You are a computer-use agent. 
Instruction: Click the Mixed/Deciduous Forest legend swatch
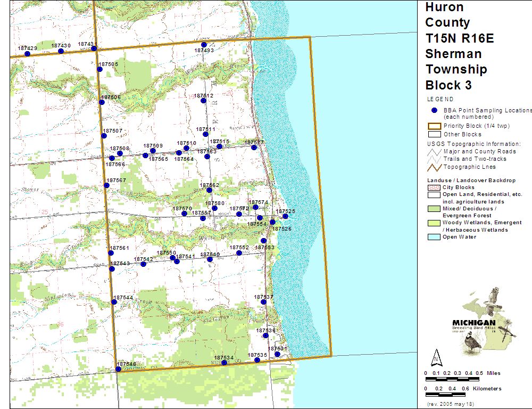434,209
